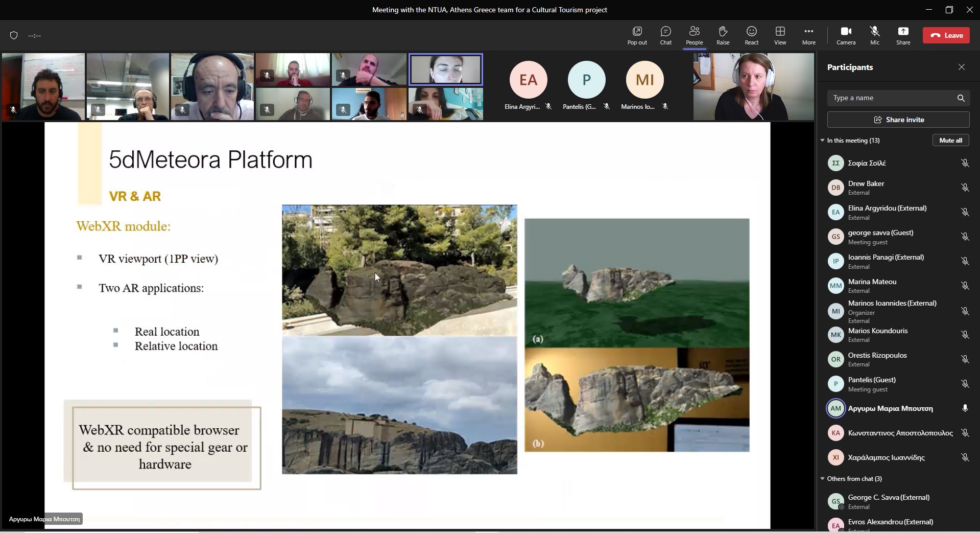Screen dimensions: 980x533
Task: Leave the meeting with Leave button
Action: (946, 35)
